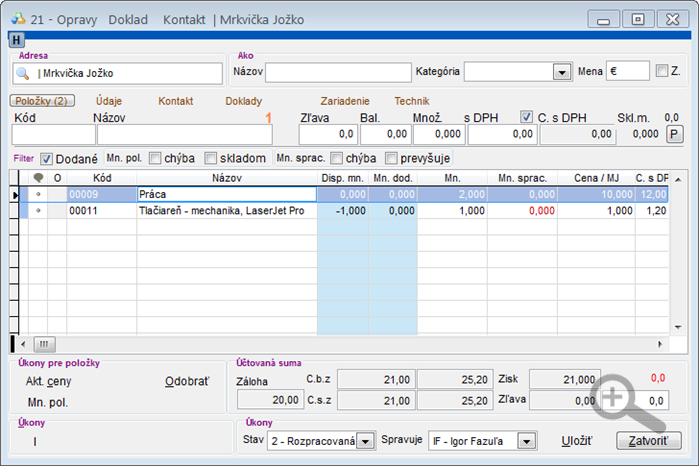The width and height of the screenshot is (699, 466).
Task: Click the magnifier search icon in Adresa
Action: pos(23,74)
